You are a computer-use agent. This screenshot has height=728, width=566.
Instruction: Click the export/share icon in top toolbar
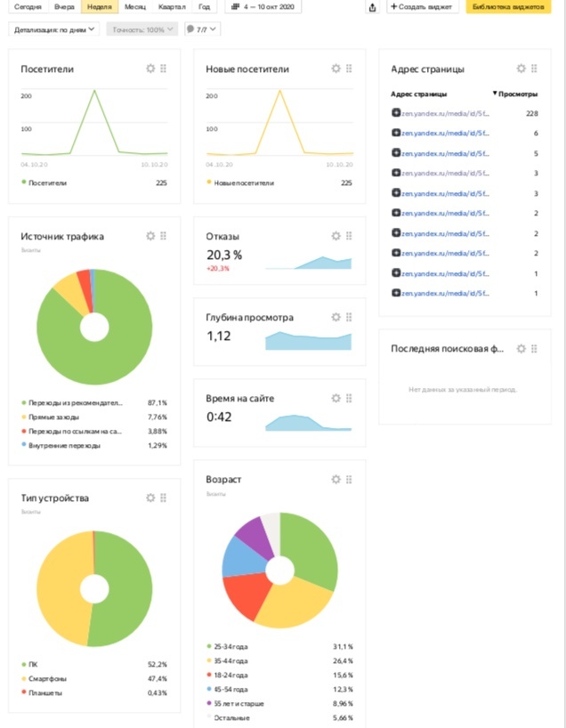372,7
